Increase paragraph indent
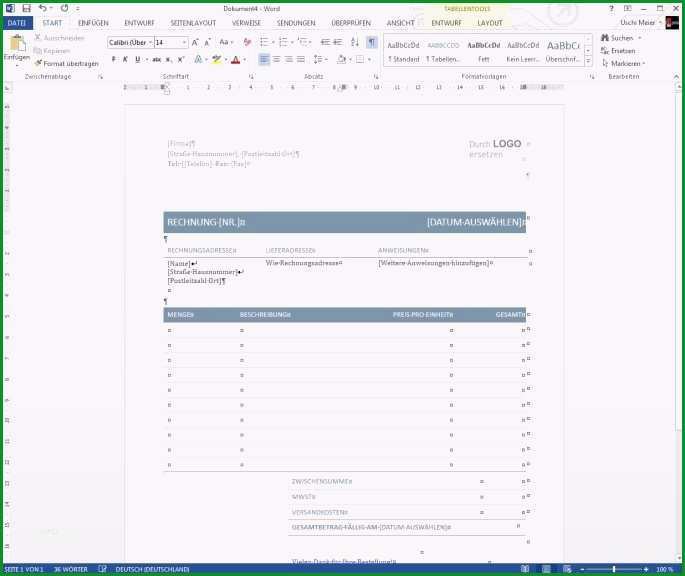 coord(338,42)
